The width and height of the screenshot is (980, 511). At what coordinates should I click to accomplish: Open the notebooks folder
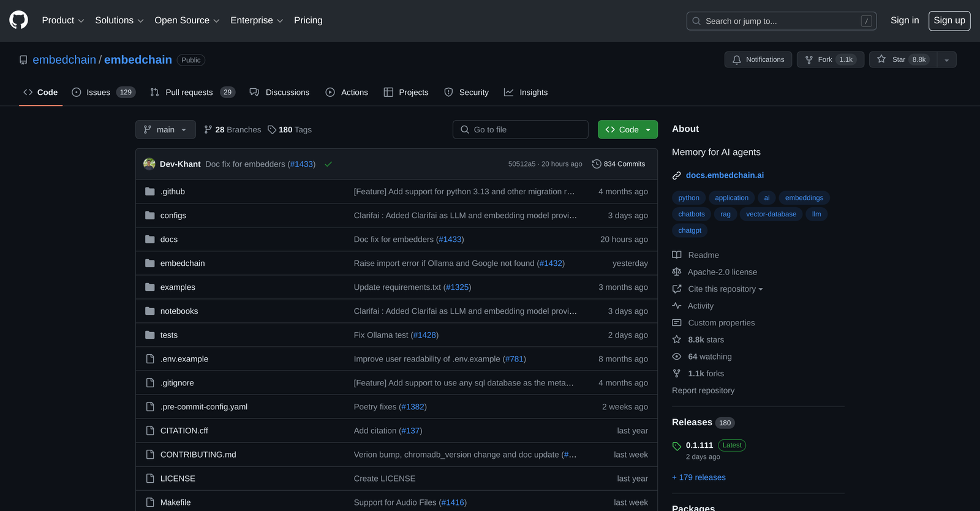click(179, 311)
